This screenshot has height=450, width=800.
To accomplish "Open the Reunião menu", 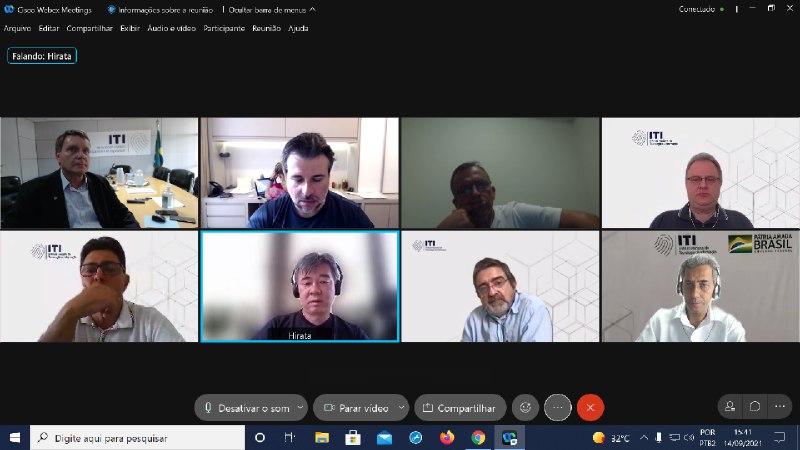I will [266, 29].
